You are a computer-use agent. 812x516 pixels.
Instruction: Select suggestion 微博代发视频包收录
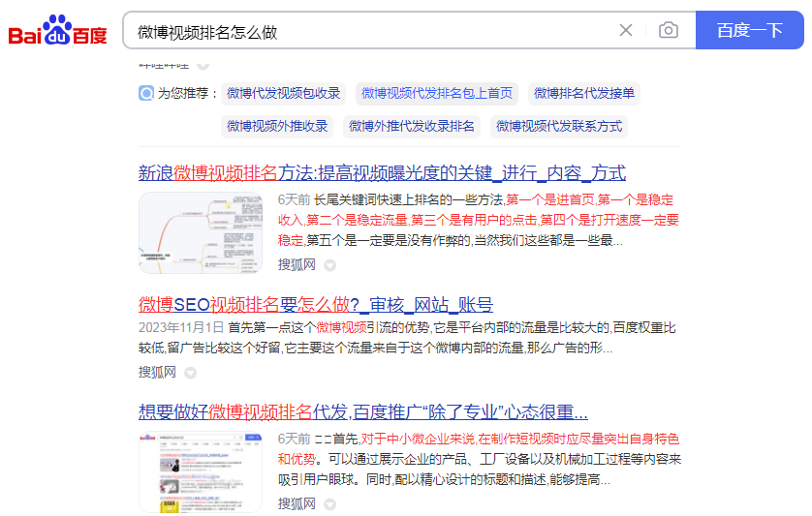pos(283,94)
